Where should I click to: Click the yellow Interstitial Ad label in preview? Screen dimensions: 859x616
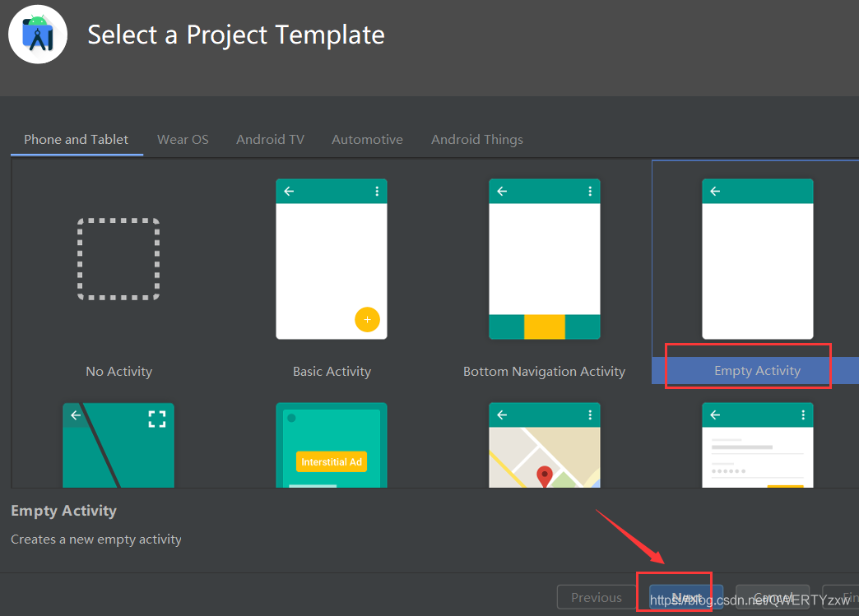coord(331,461)
